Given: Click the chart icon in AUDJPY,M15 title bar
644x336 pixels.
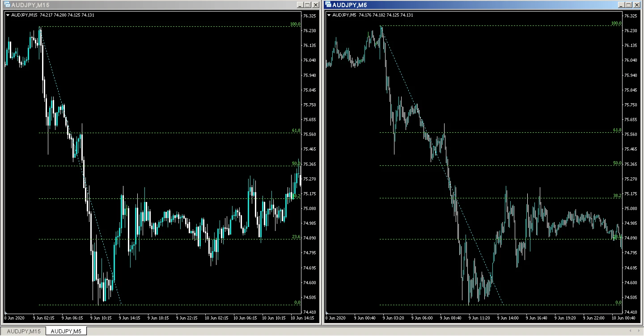Looking at the screenshot, I should 7,4.
